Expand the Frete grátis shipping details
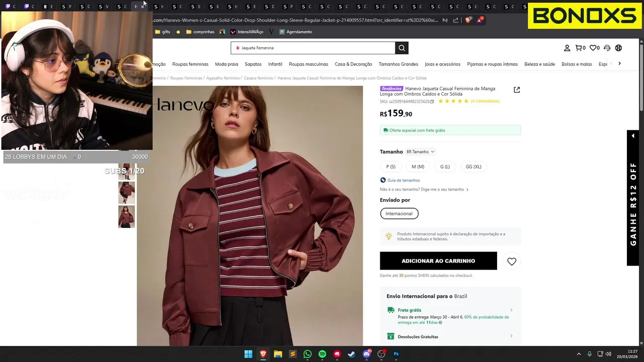Viewport: 644px width, 362px height. click(511, 310)
